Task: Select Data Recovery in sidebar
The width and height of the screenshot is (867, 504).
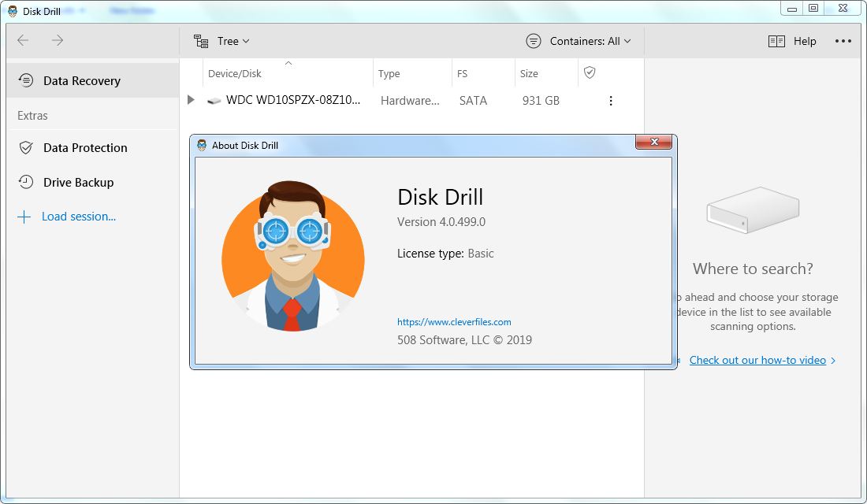Action: tap(82, 80)
